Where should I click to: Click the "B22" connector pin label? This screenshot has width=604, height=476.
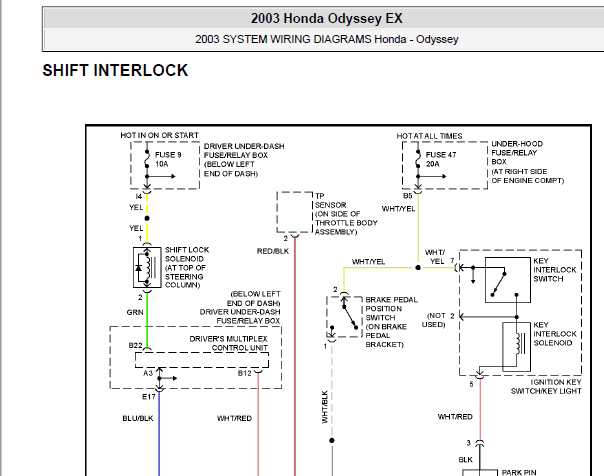point(136,345)
